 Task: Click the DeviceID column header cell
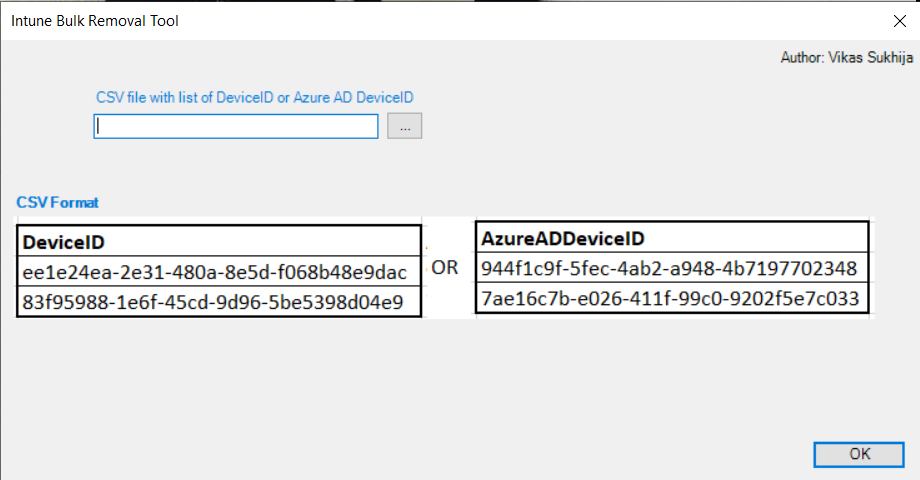(x=64, y=242)
